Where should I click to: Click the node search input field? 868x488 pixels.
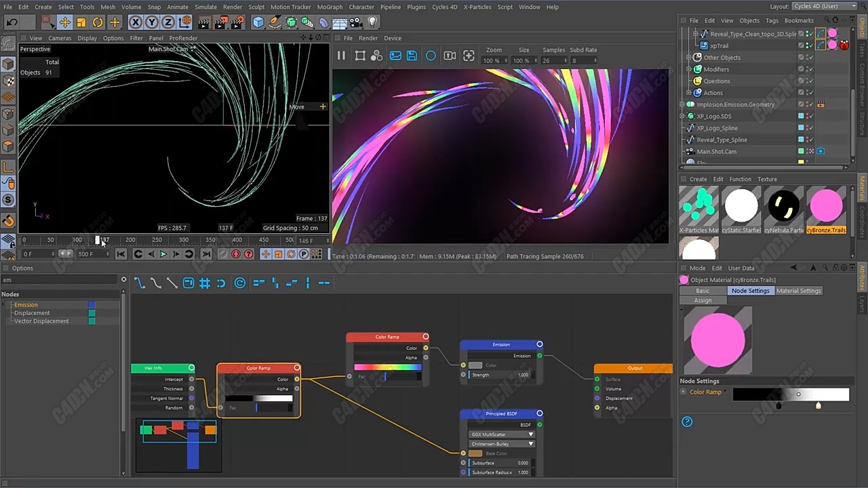pyautogui.click(x=60, y=279)
